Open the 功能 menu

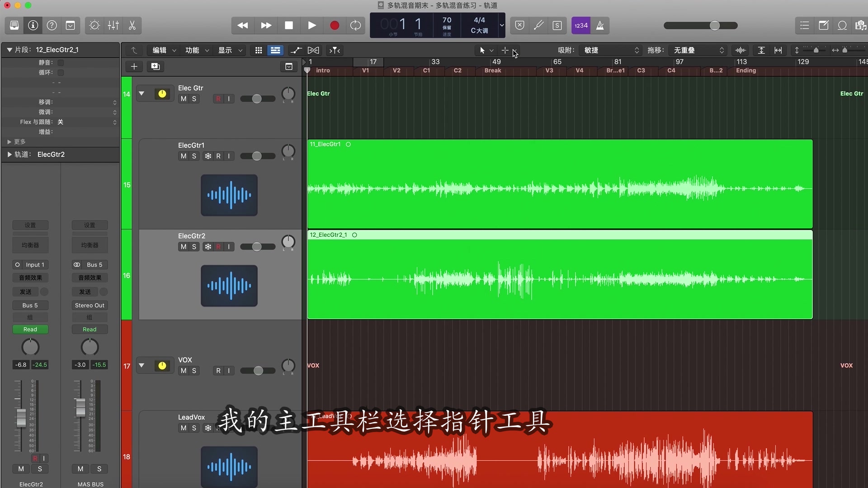coord(197,50)
